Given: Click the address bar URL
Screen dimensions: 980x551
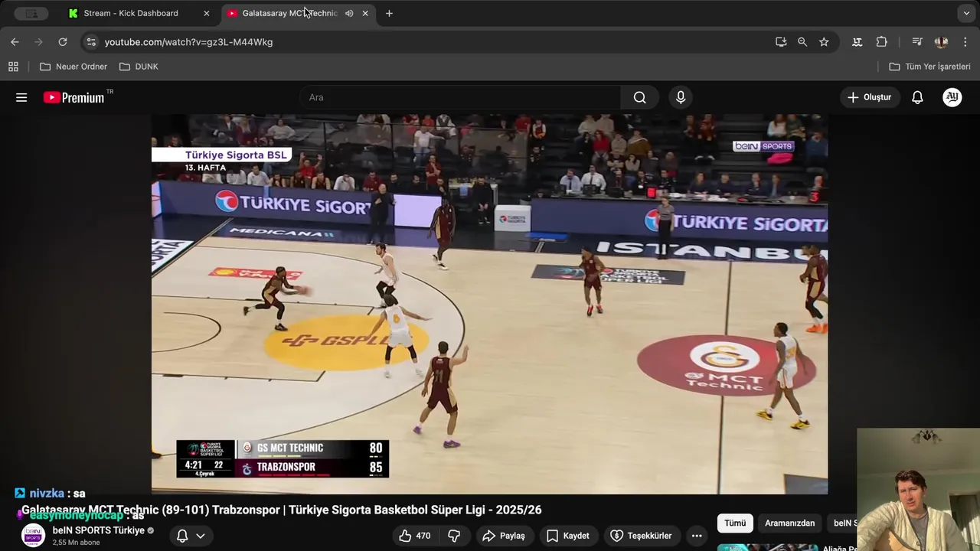Looking at the screenshot, I should [x=188, y=42].
